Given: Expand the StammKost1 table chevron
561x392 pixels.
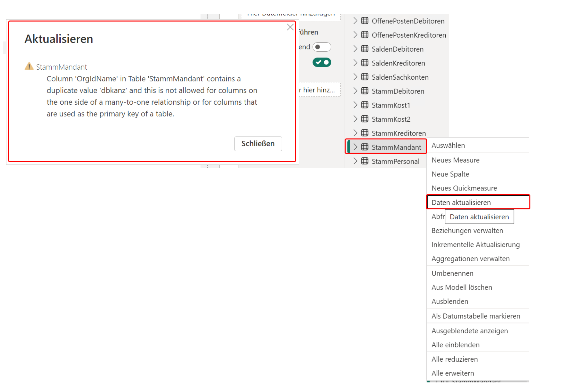Looking at the screenshot, I should tap(355, 105).
